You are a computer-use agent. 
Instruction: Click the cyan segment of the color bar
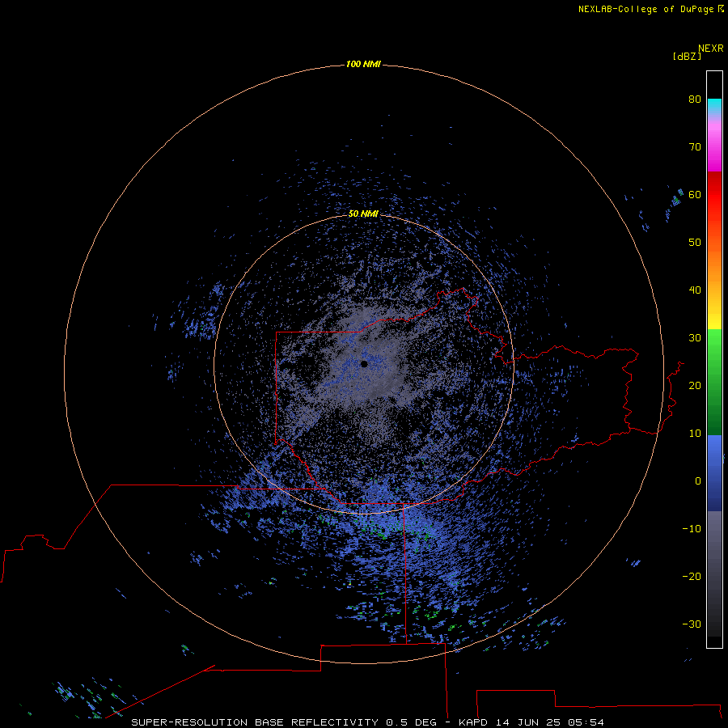pyautogui.click(x=714, y=106)
